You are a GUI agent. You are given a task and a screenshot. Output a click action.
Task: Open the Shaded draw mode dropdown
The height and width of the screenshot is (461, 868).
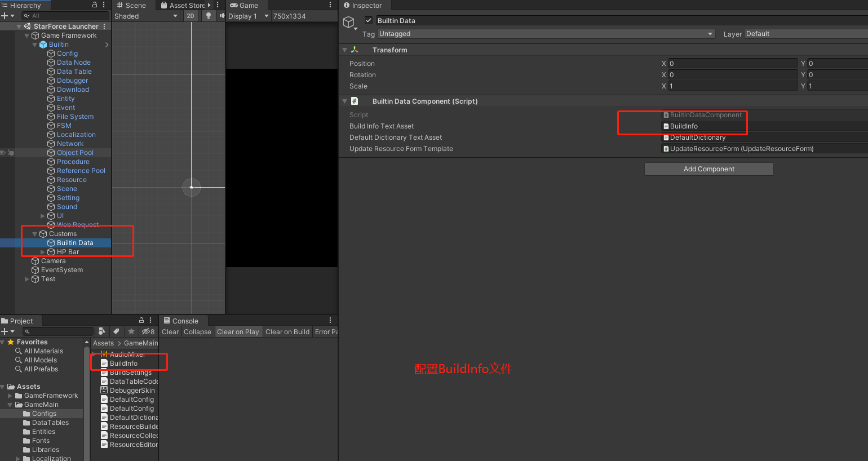coord(145,16)
